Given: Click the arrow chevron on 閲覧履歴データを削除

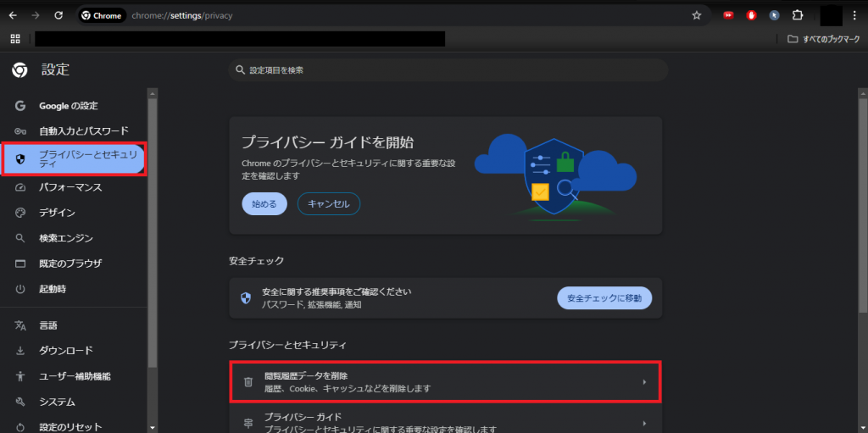Looking at the screenshot, I should (644, 381).
